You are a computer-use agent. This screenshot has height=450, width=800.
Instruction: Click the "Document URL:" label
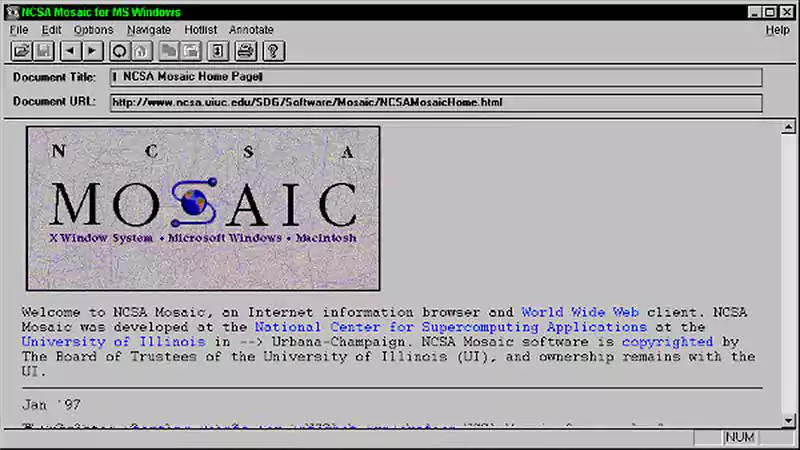tap(54, 102)
